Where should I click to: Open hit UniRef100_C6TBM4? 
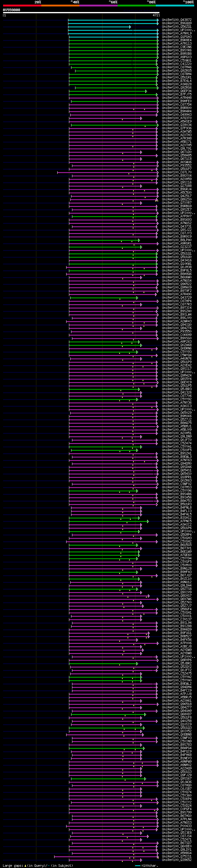pos(177,74)
